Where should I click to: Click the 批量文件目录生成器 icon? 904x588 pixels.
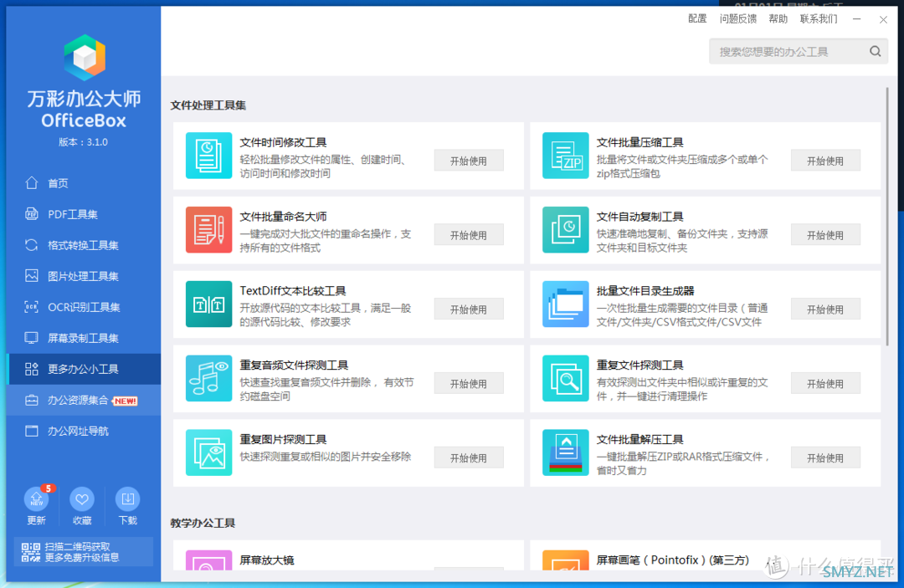pyautogui.click(x=566, y=304)
